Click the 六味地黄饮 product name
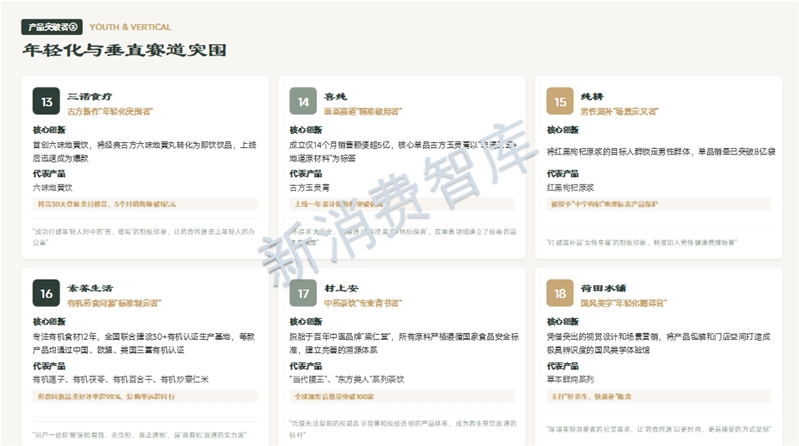Screen dimensions: 799x446 pos(52,187)
